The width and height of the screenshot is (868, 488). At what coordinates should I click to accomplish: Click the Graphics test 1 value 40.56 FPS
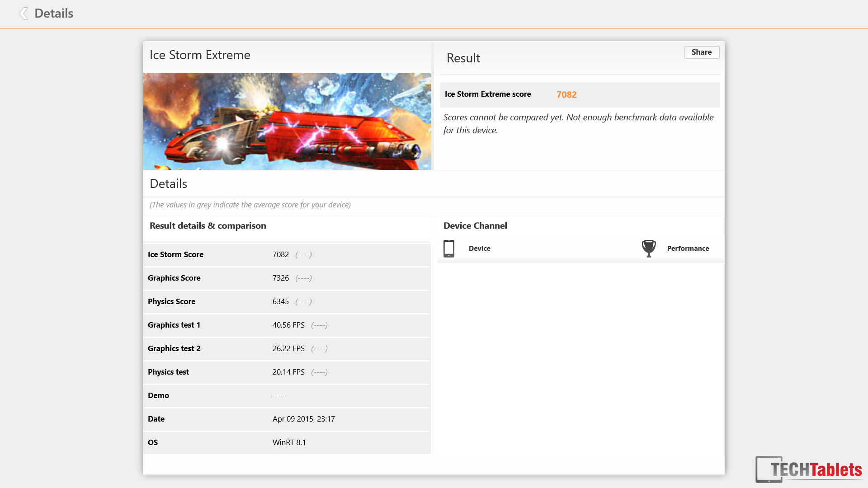pos(288,325)
